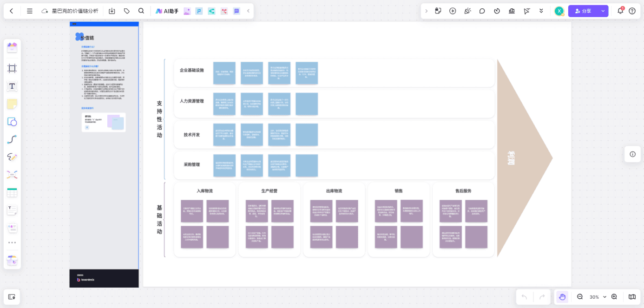Click the cursor pointer follow icon
This screenshot has width=644, height=308.
(x=527, y=11)
